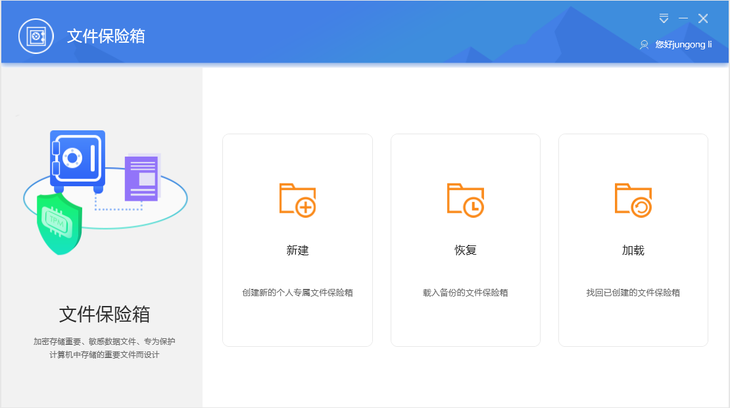Viewport: 730px width, 408px height.
Task: Click the 找回已创建的文件保险箱 description
Action: point(633,292)
